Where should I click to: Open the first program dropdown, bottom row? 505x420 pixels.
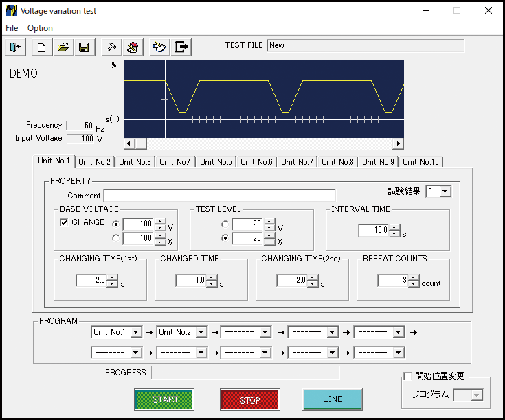pyautogui.click(x=136, y=353)
